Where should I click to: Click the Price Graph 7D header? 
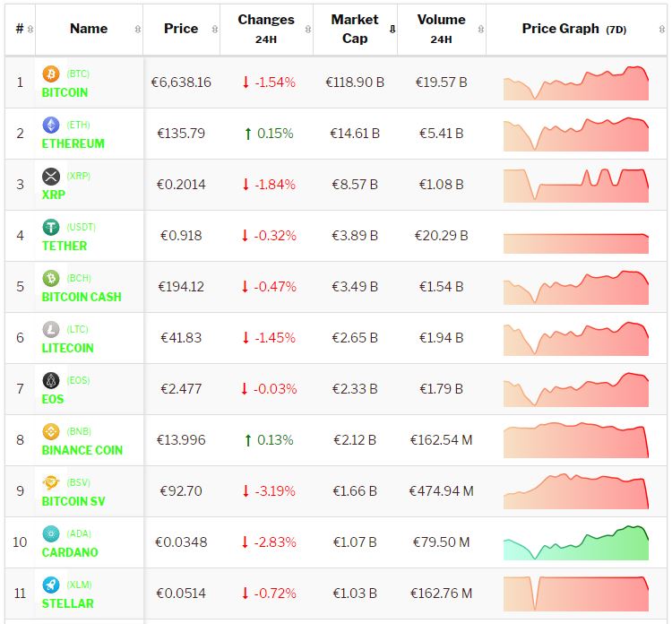coord(574,29)
